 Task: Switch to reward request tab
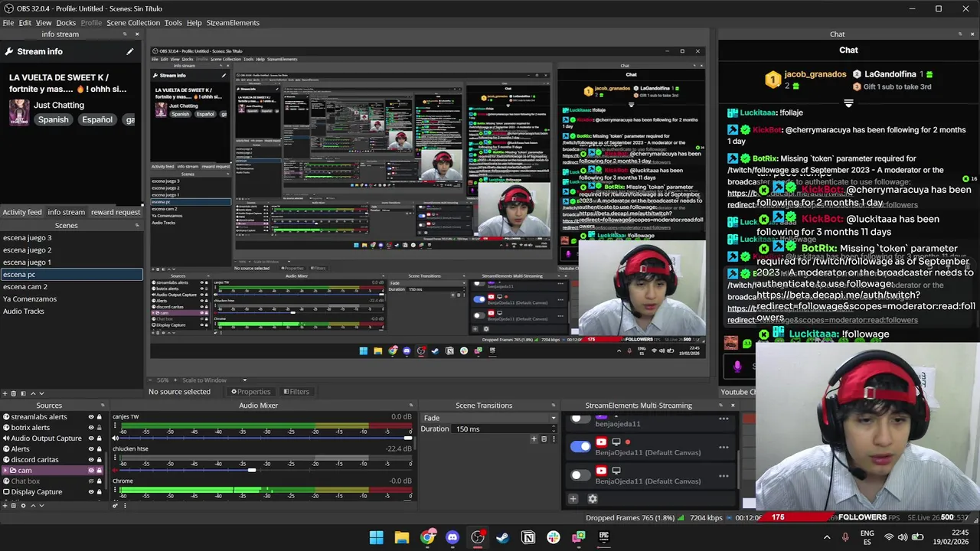(x=116, y=212)
